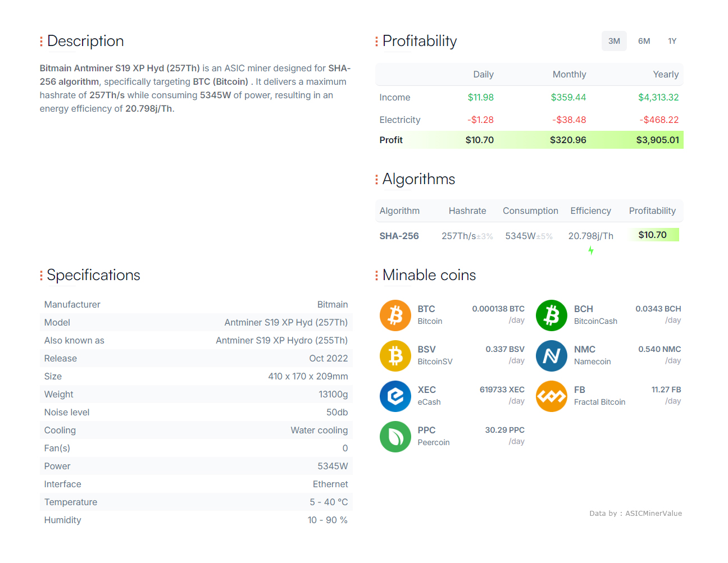The height and width of the screenshot is (563, 728).
Task: Click the 0.540 NMC daily yield
Action: click(659, 349)
